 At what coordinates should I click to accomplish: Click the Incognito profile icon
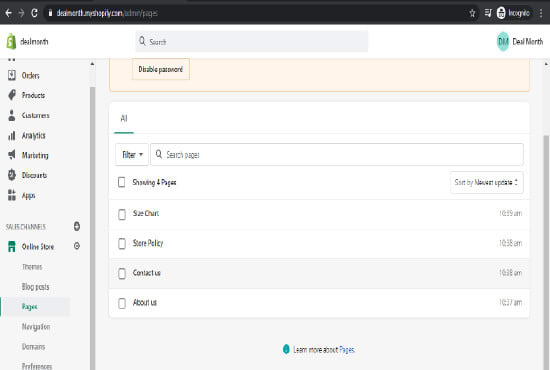pyautogui.click(x=501, y=13)
